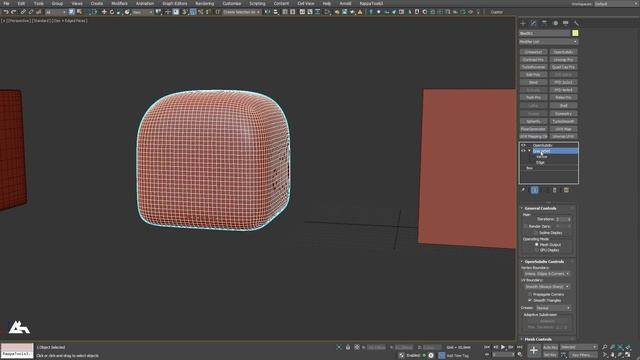Play the animation
This screenshot has width=640, height=360.
tap(503, 347)
